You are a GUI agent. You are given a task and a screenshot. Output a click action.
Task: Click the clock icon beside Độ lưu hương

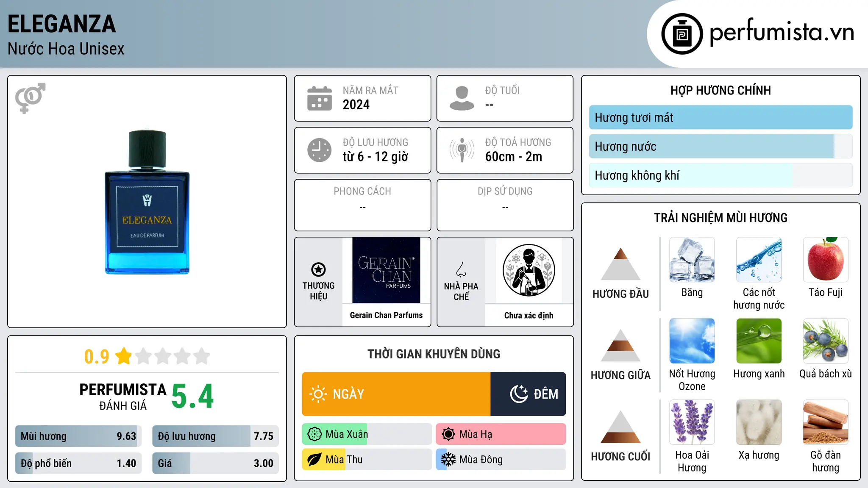click(x=319, y=150)
